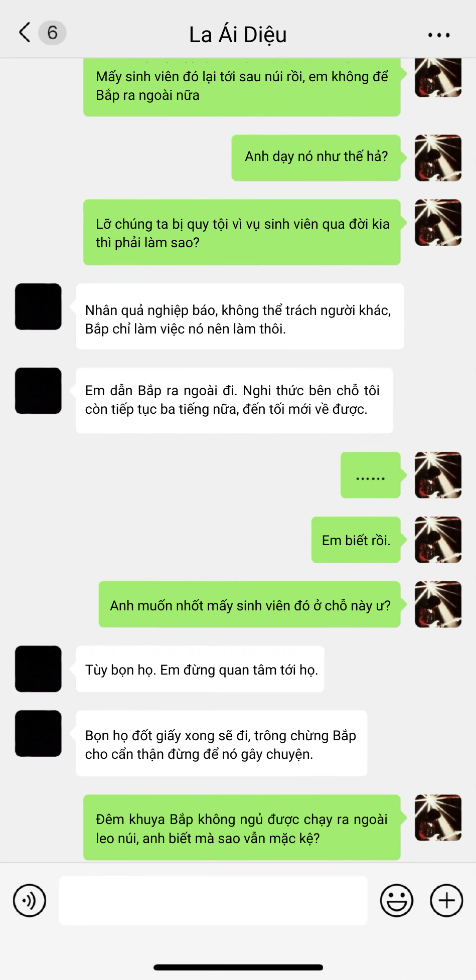Switch to voice message input icon
476x980 pixels.
pyautogui.click(x=30, y=900)
